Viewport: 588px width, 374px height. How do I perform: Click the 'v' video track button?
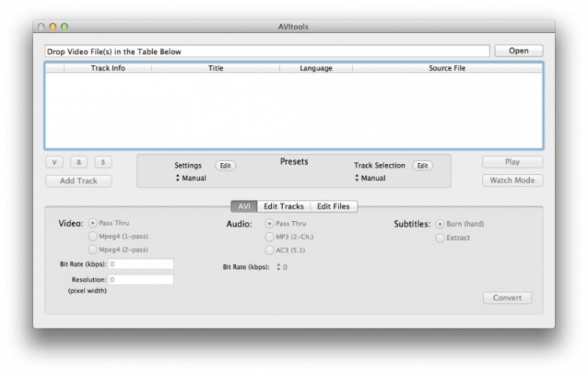tap(54, 162)
